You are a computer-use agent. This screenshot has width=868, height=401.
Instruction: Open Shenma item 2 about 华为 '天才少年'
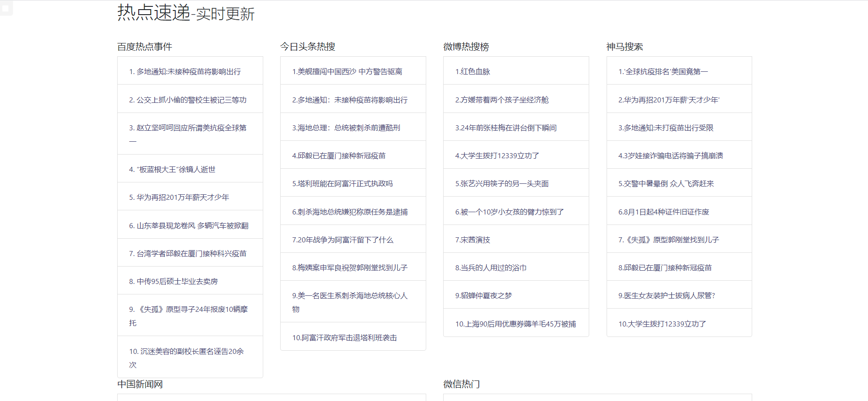[669, 100]
